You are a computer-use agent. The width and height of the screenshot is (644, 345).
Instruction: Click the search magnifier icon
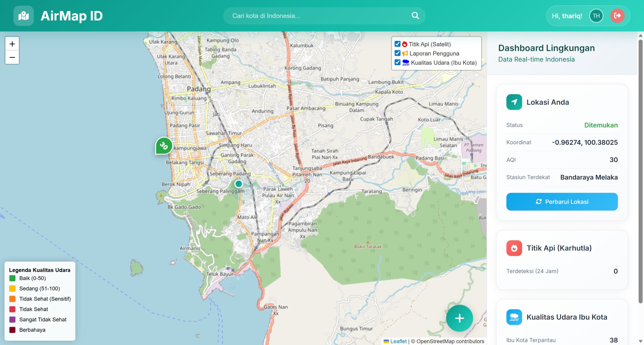[x=415, y=16]
